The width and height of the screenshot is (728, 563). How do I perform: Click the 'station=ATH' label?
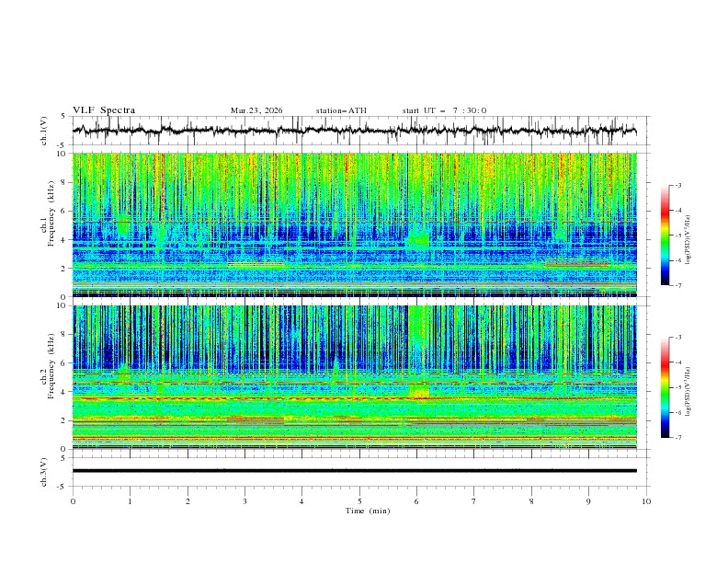[x=341, y=110]
